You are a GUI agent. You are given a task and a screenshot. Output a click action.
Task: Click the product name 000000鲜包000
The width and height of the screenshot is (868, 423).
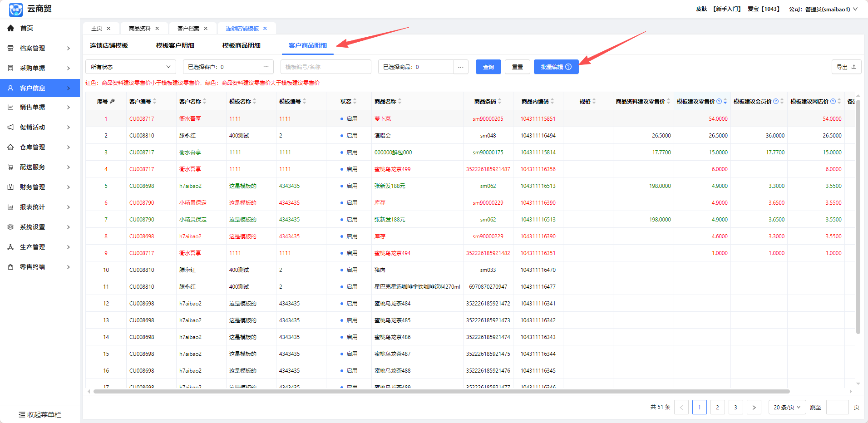pos(393,152)
